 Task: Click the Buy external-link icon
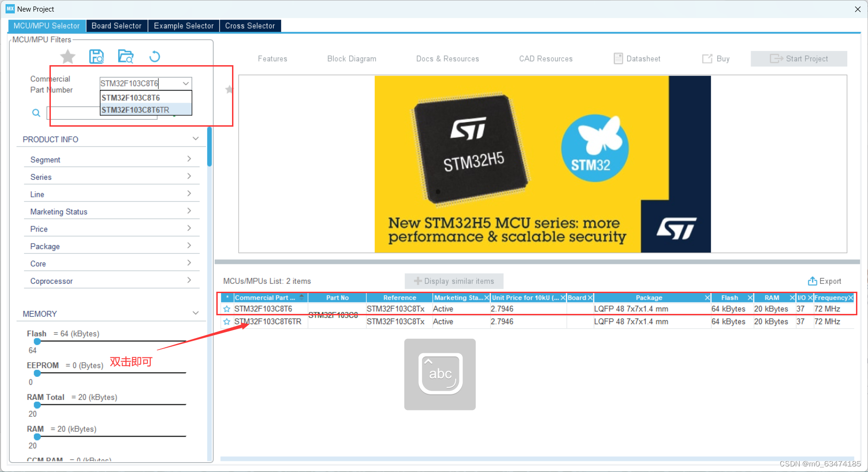pyautogui.click(x=707, y=59)
